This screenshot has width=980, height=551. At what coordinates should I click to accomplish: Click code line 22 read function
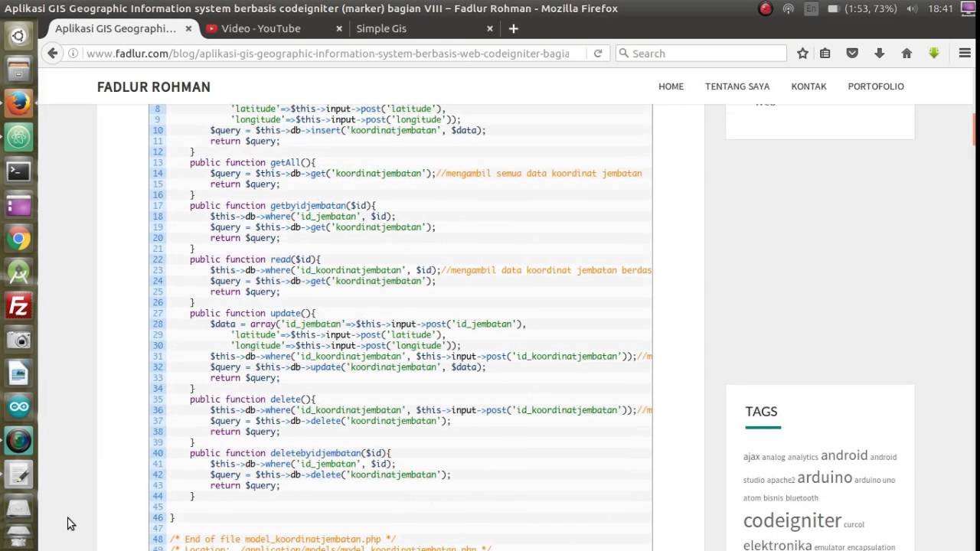point(255,259)
